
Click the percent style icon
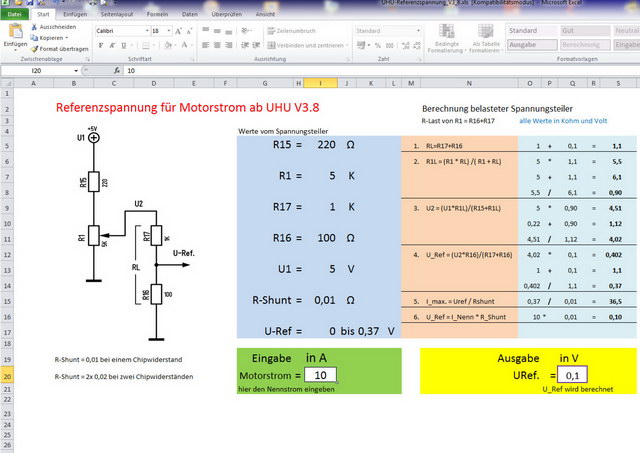click(376, 45)
